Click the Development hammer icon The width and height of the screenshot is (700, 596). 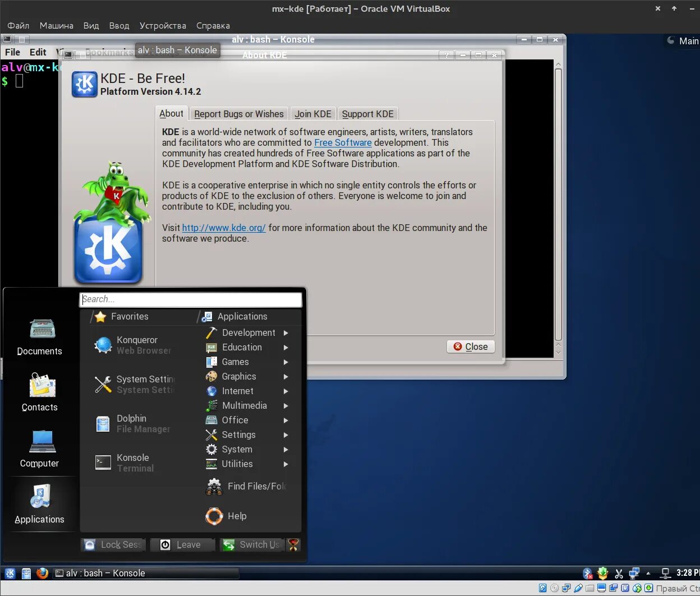pyautogui.click(x=211, y=333)
